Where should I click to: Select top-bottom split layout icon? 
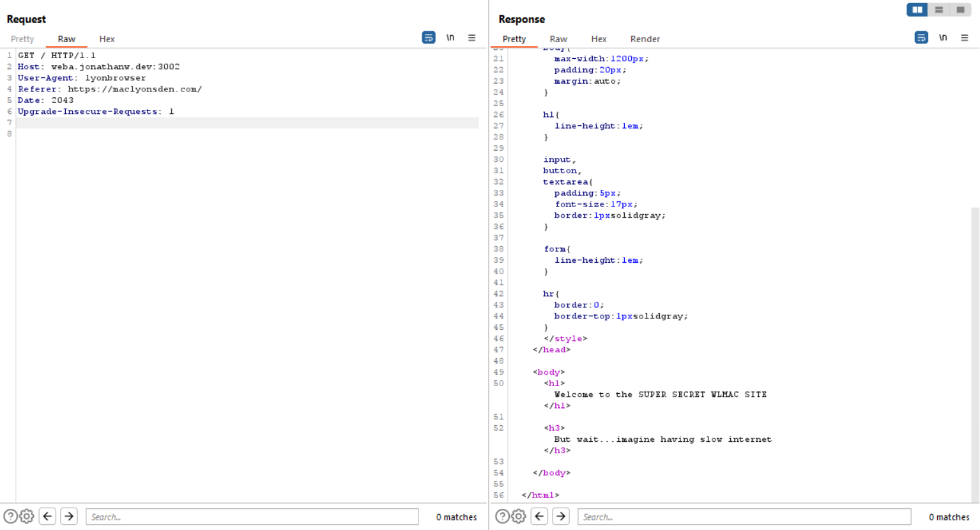tap(939, 10)
